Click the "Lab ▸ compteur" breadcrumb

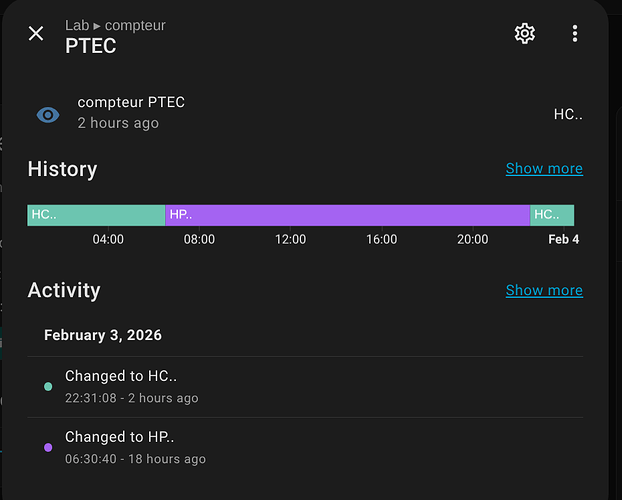point(115,25)
